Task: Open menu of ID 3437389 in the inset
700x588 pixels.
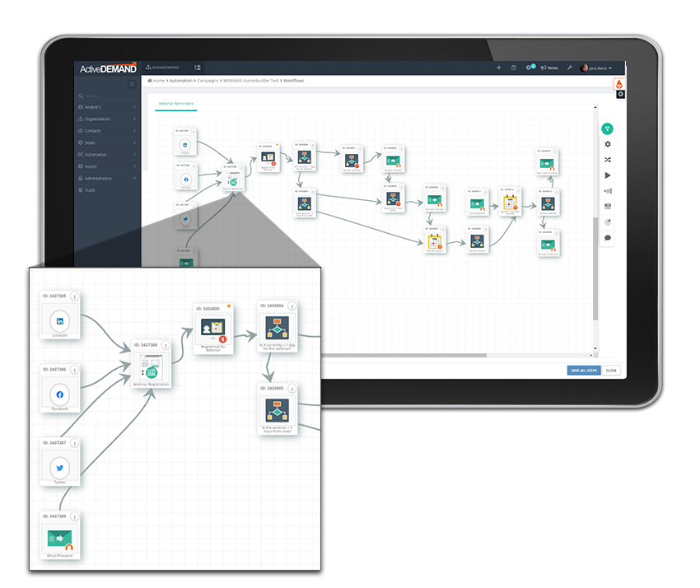Action: click(x=75, y=516)
